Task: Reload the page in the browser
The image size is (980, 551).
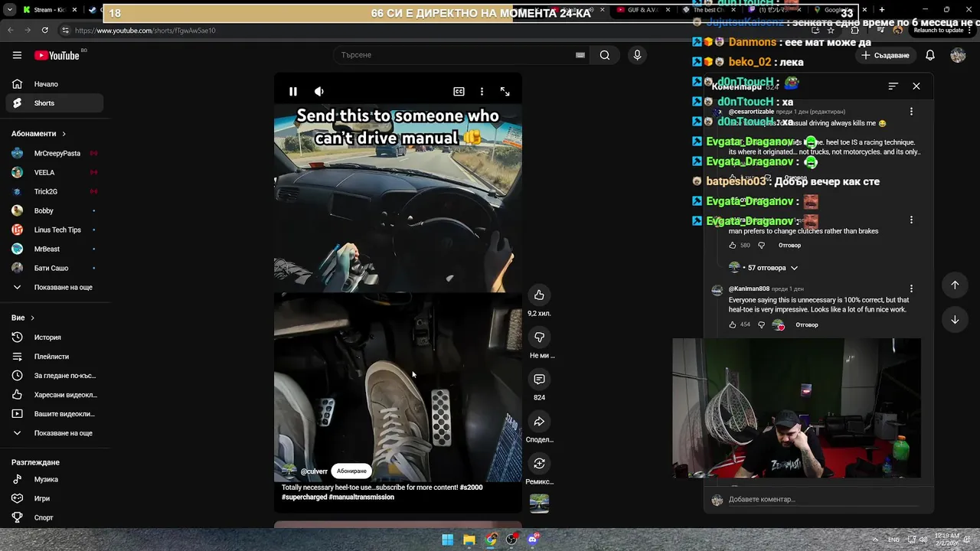Action: (45, 30)
